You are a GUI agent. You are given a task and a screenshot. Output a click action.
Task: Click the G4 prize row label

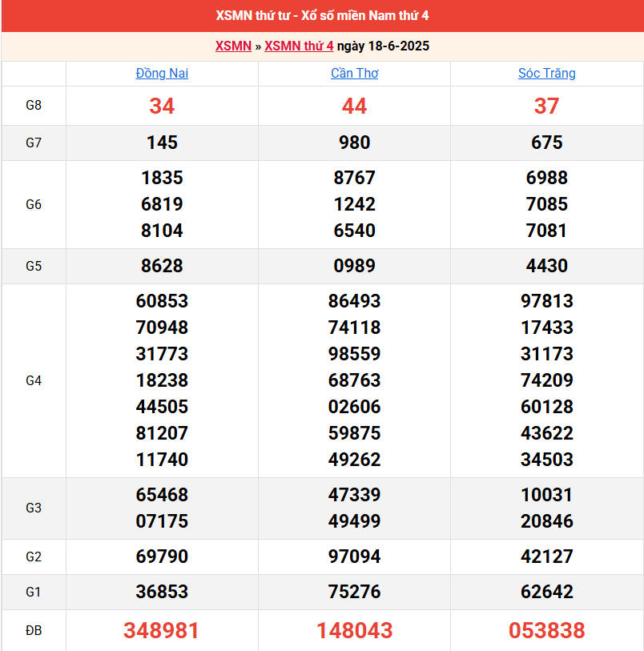[x=34, y=380]
